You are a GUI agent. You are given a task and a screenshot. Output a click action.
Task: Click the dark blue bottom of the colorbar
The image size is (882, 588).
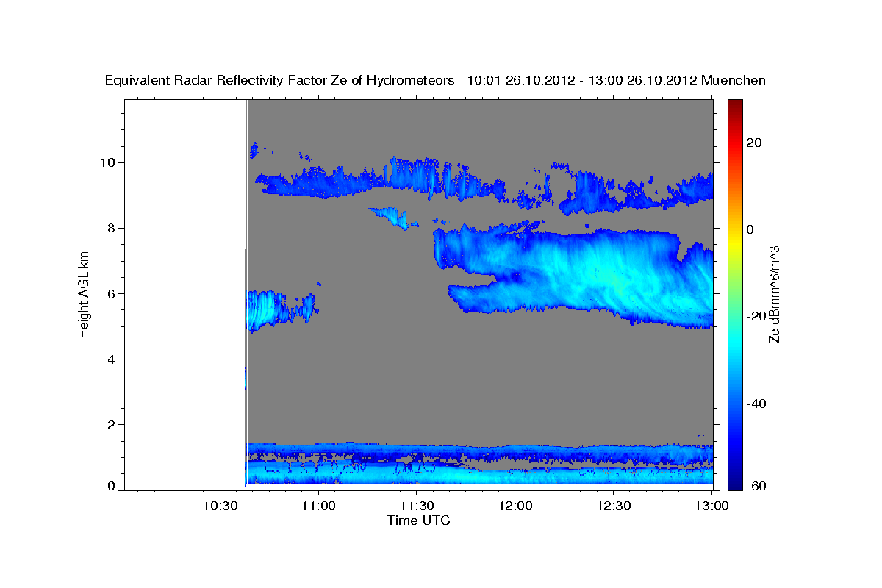tap(734, 481)
